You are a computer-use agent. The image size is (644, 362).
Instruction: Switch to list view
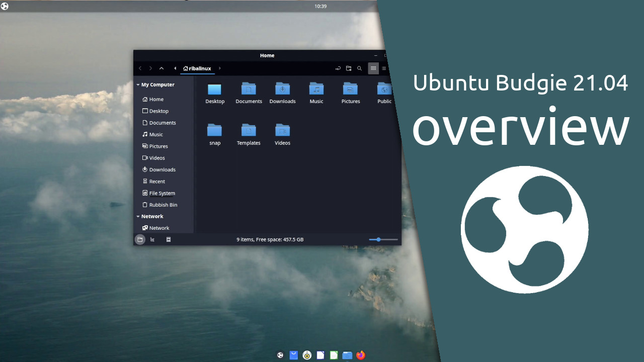[384, 68]
